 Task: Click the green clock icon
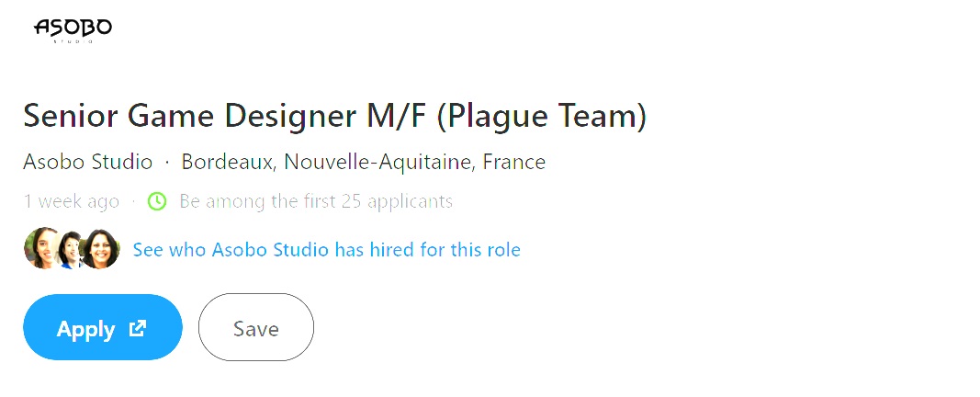pos(157,201)
